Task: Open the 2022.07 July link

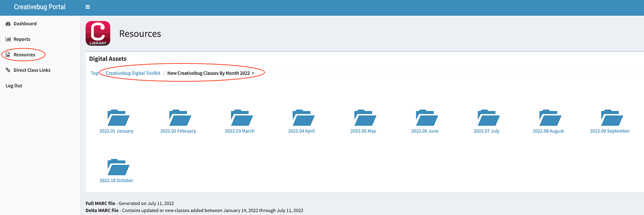Action: point(487,131)
